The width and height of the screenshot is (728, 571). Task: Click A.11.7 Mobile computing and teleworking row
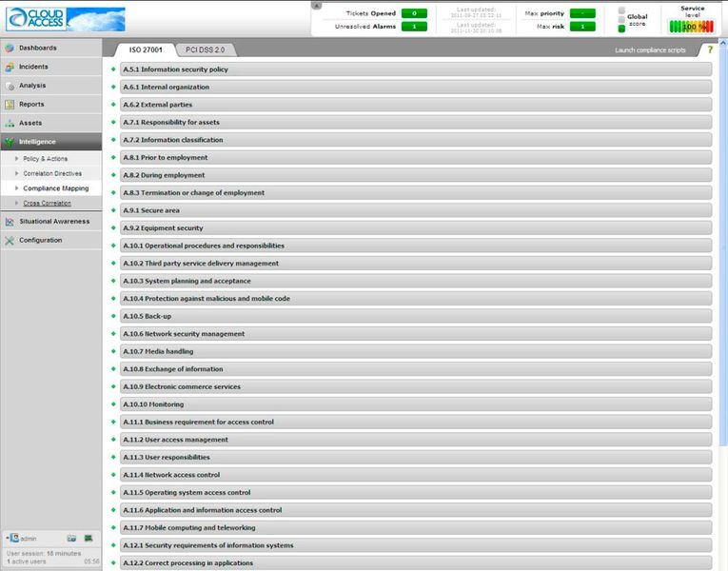(x=416, y=528)
